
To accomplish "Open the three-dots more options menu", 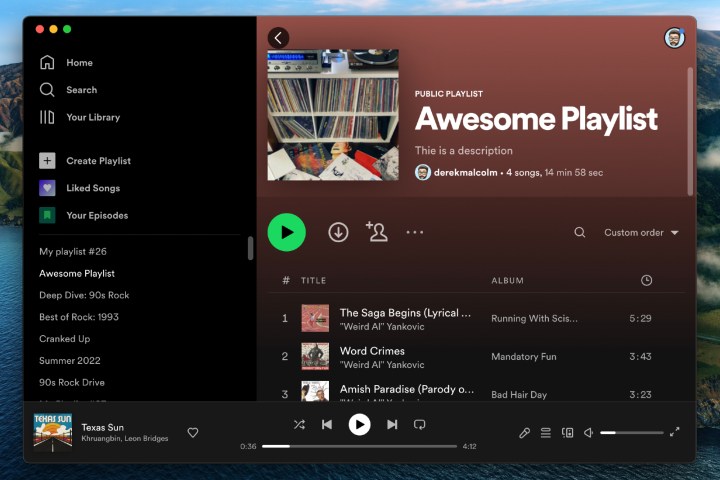I will [415, 232].
